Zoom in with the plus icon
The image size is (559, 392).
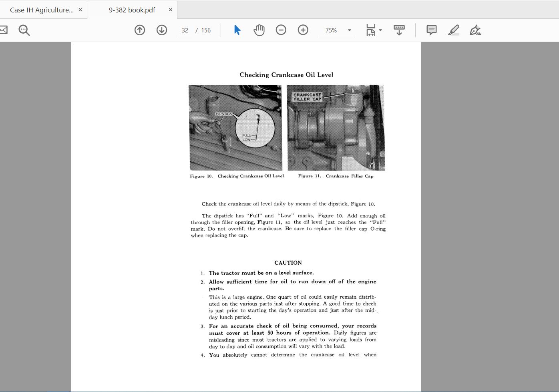pyautogui.click(x=303, y=30)
